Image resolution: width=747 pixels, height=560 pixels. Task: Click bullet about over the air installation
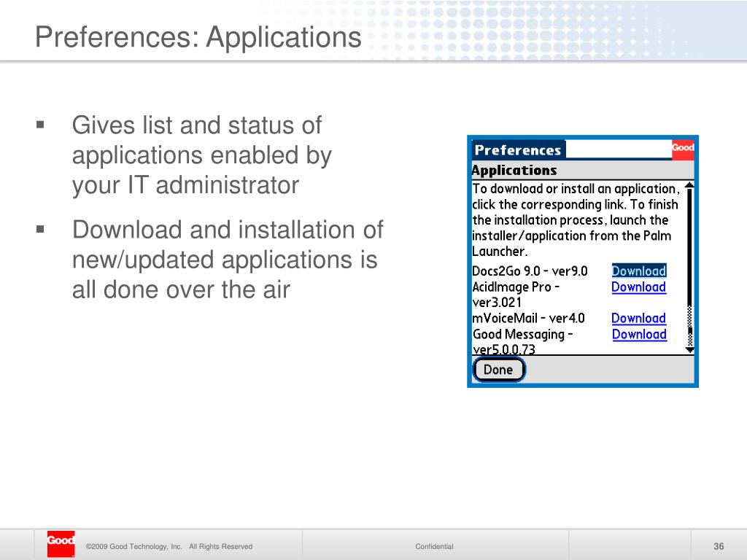(228, 260)
